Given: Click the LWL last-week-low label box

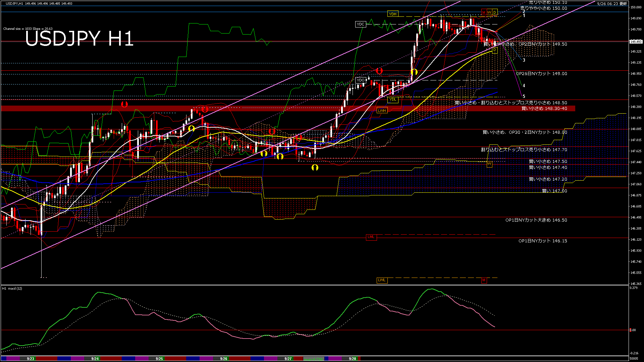Looking at the screenshot, I should point(382,280).
